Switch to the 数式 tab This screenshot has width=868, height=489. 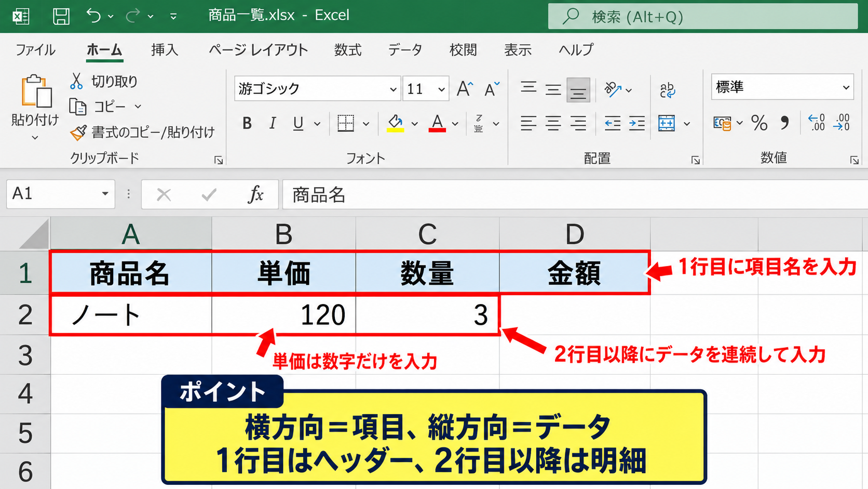(348, 50)
